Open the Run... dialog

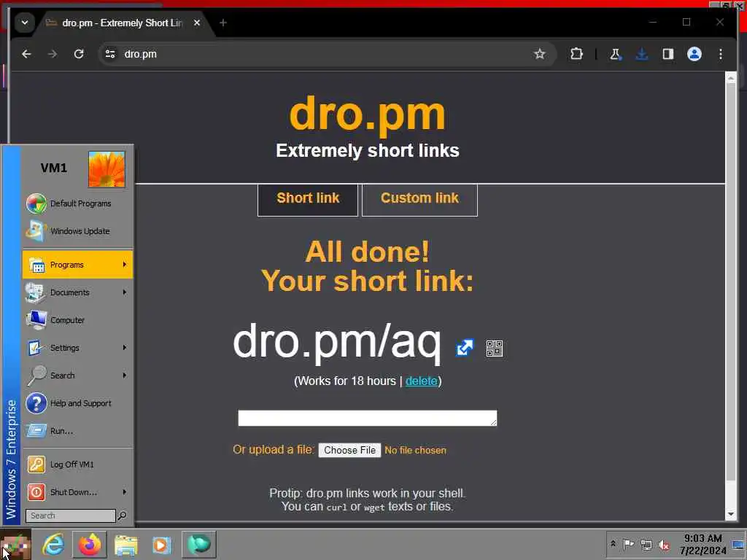77,430
